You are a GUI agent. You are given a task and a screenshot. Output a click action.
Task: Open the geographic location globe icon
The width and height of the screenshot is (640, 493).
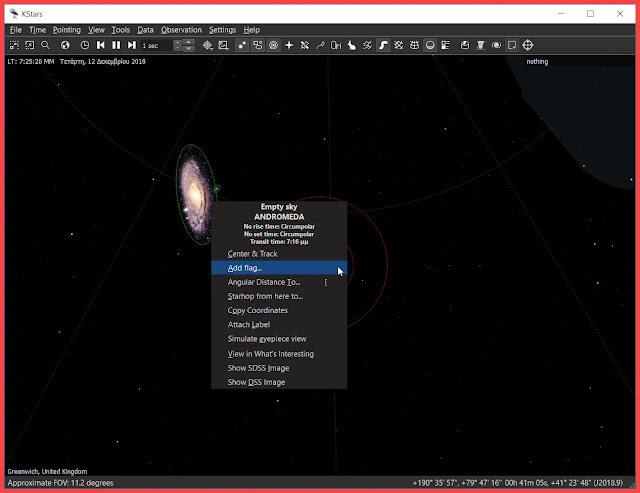(65, 45)
